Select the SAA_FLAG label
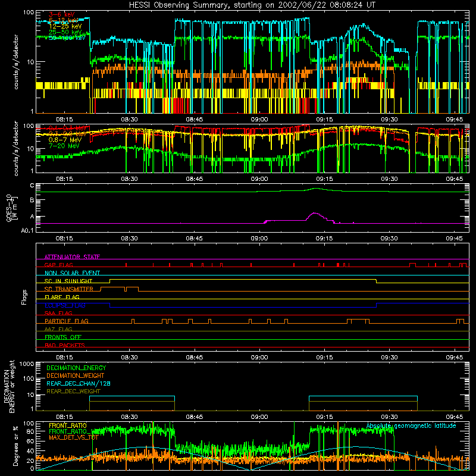476x476 pixels. point(58,313)
